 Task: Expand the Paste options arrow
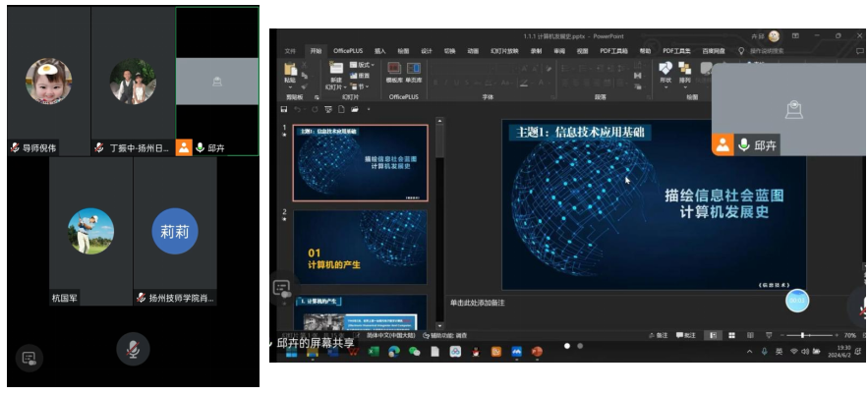290,87
